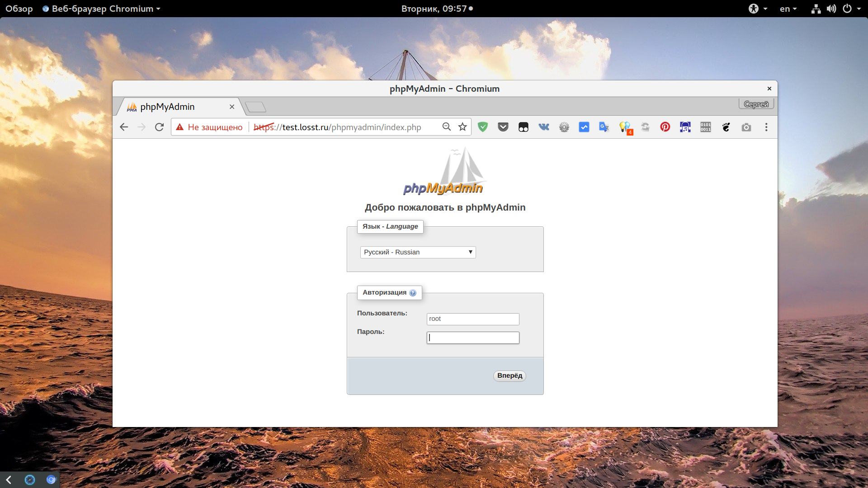
Task: Focus the username field containing root
Action: 473,319
